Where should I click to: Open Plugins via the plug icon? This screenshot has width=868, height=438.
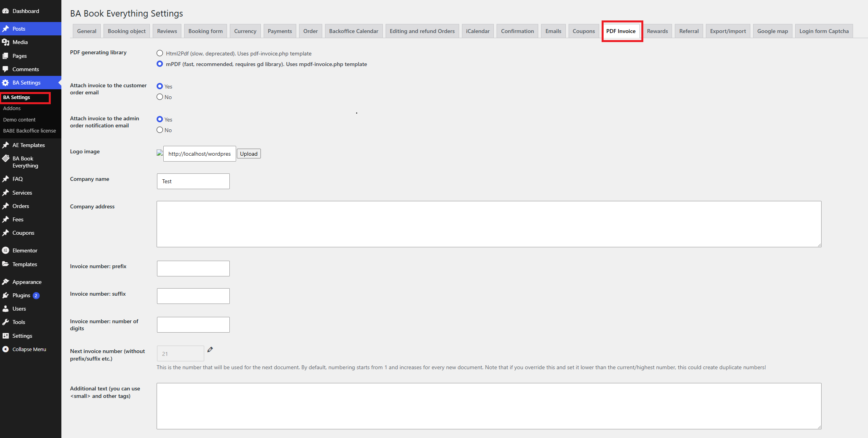(6, 295)
